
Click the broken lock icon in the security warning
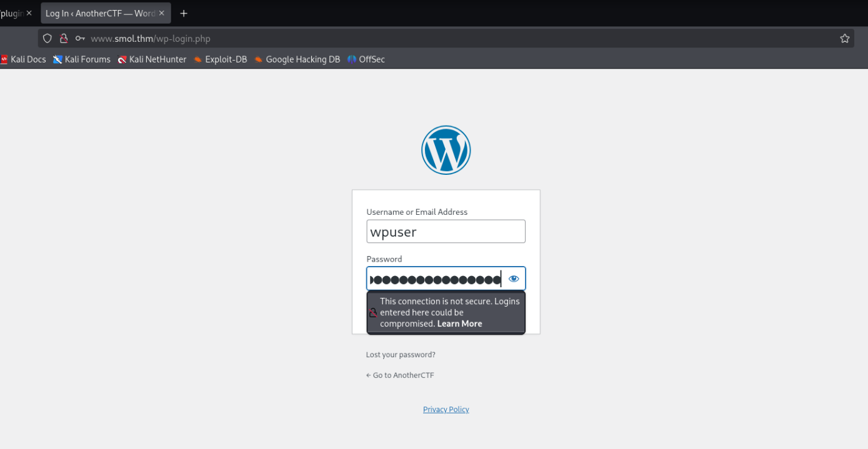pyautogui.click(x=373, y=312)
